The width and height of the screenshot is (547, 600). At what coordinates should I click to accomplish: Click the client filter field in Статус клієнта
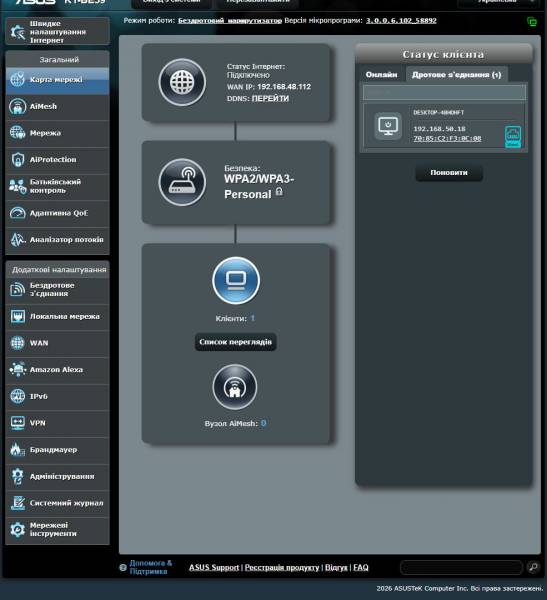(x=444, y=92)
